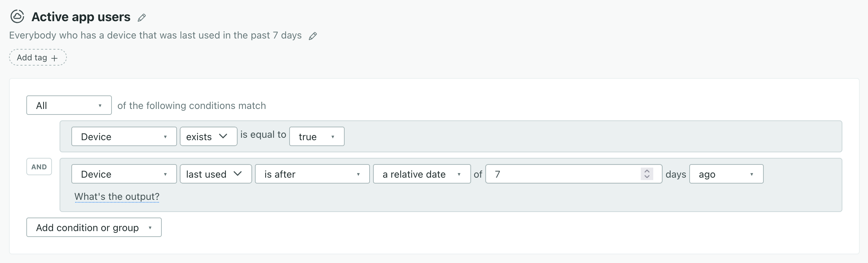Increase days value with the stepper up arrow
The width and height of the screenshot is (868, 263).
(647, 171)
